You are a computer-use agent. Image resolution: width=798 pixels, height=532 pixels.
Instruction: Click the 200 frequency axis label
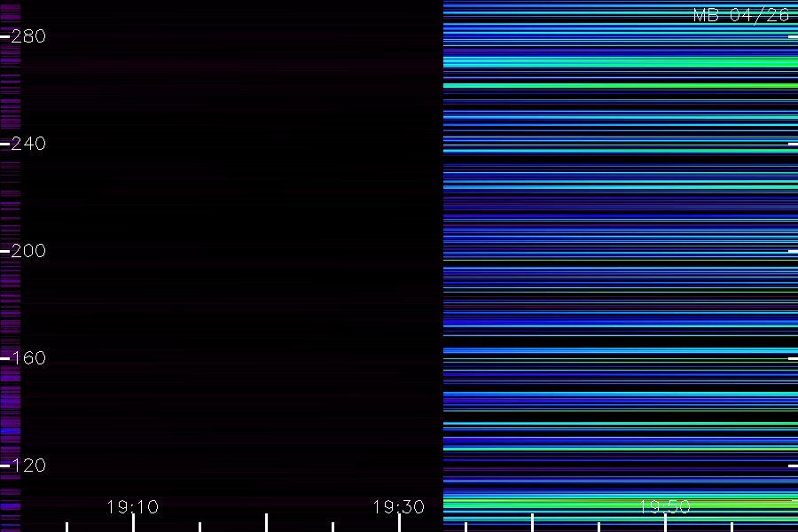[x=28, y=251]
